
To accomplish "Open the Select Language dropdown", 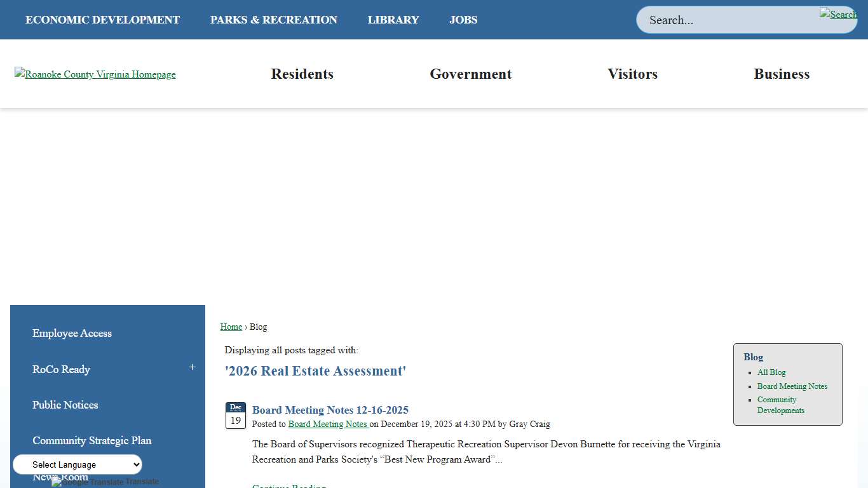I will (76, 464).
